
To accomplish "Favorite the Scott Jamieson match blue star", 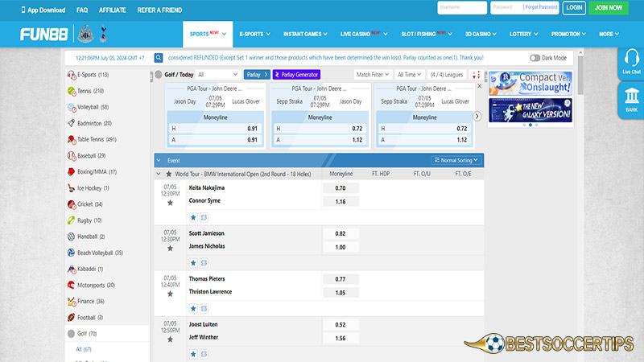I will (x=193, y=263).
